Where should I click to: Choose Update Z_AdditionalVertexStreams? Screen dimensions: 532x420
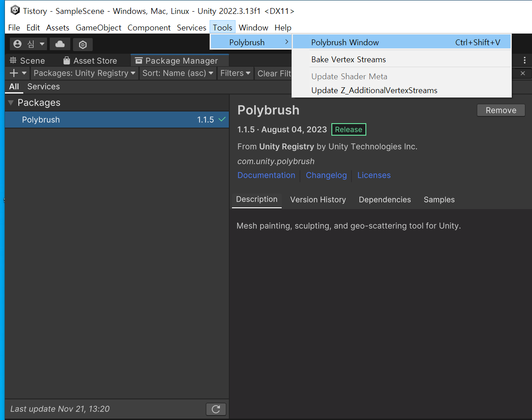tap(401, 90)
